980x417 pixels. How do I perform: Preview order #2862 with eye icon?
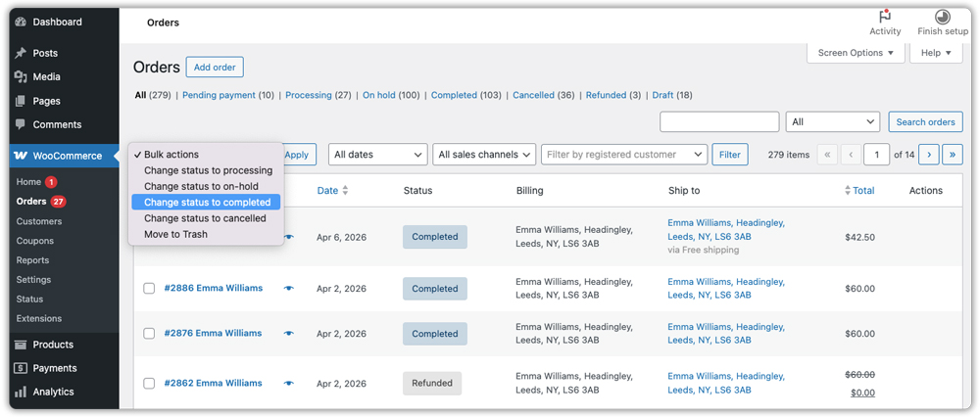[x=289, y=384]
